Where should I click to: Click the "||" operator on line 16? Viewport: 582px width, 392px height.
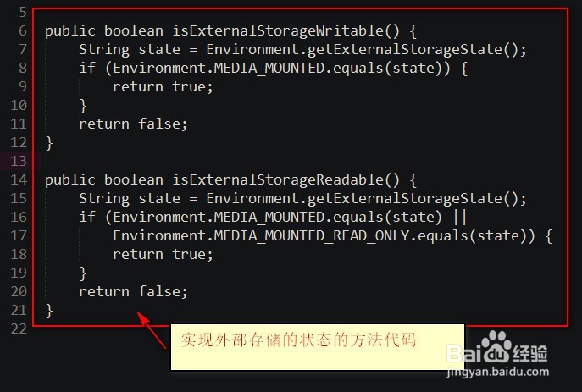tap(459, 217)
